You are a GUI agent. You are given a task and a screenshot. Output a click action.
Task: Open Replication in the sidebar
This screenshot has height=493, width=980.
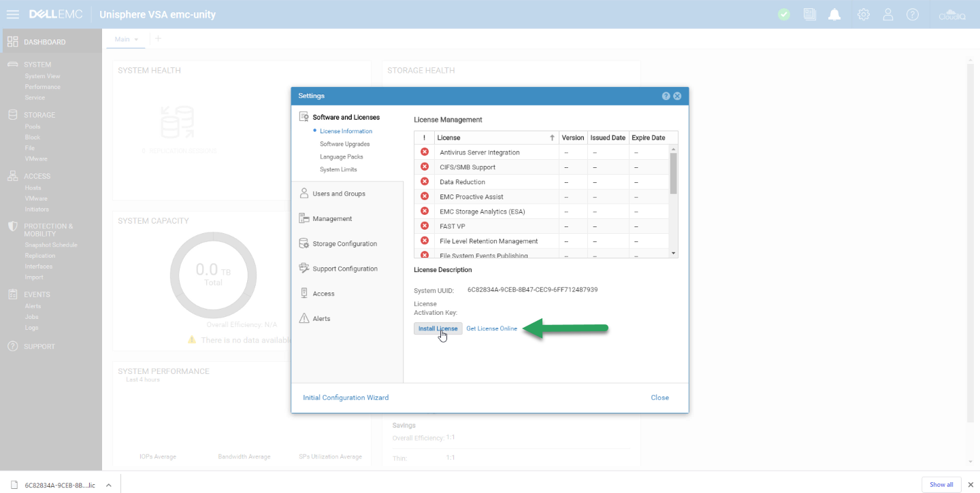click(40, 256)
